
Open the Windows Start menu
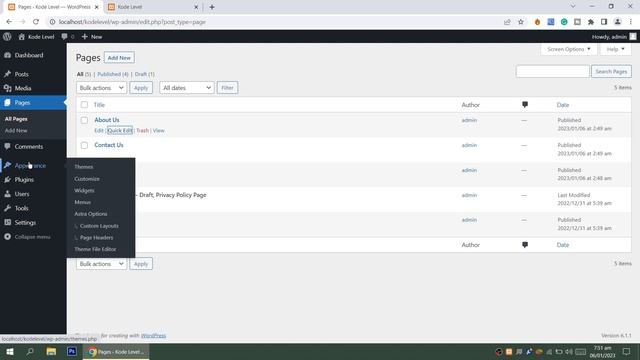[9, 351]
